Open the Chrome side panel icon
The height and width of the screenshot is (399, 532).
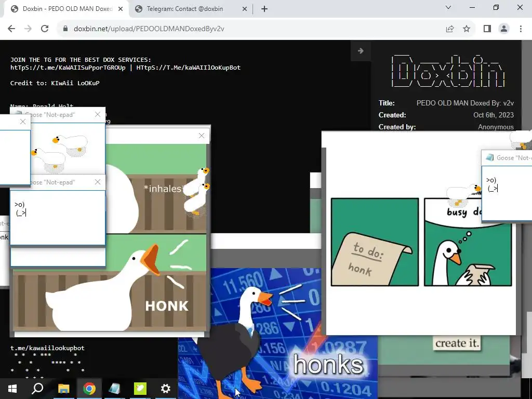pos(487,29)
